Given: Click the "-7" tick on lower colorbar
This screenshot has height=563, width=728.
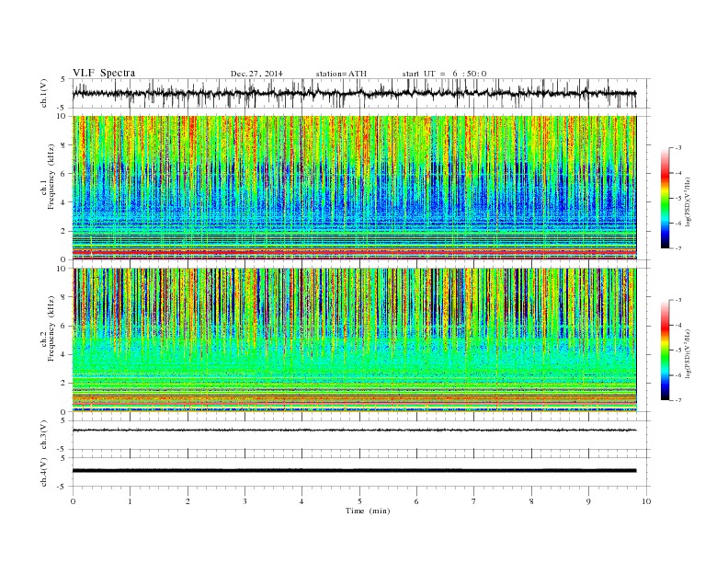Looking at the screenshot, I should pyautogui.click(x=678, y=400).
